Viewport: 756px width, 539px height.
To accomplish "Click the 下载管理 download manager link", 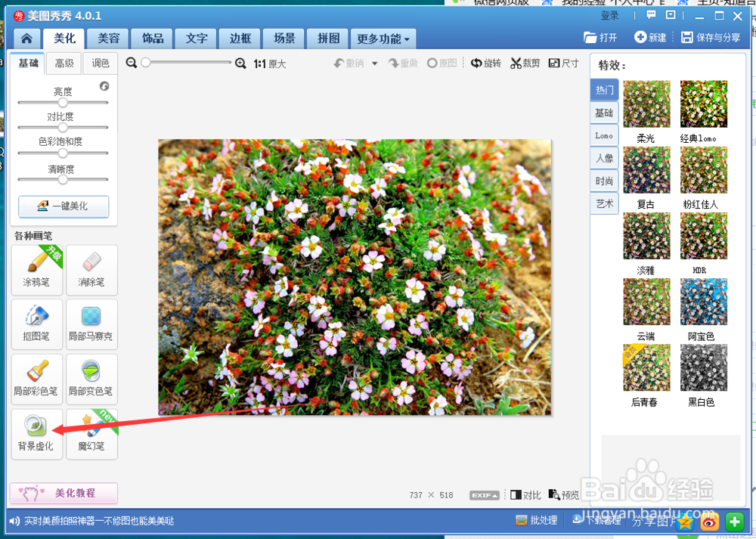I will pyautogui.click(x=596, y=519).
